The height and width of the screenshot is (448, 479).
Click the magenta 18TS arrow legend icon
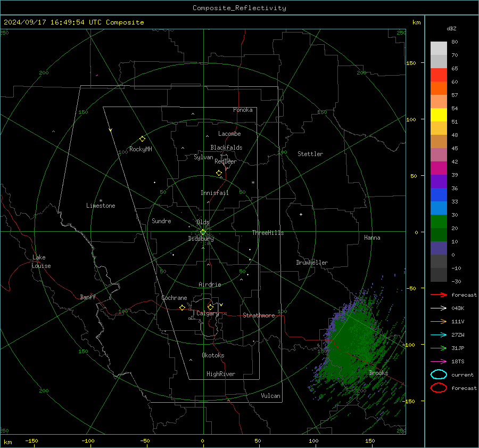point(439,362)
